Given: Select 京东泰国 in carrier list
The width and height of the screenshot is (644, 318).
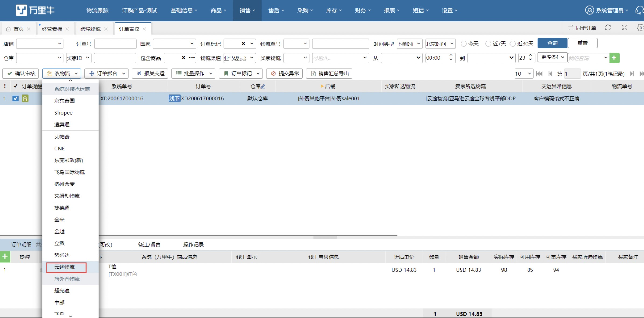Looking at the screenshot, I should (x=70, y=101).
